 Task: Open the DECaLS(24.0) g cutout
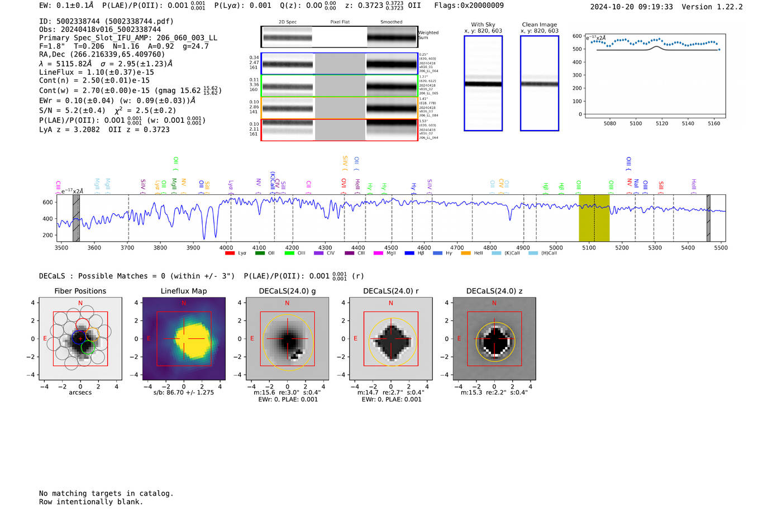[x=287, y=339]
